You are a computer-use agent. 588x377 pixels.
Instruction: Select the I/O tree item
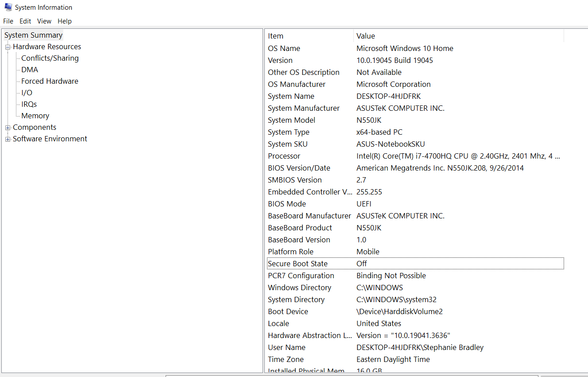tap(26, 92)
